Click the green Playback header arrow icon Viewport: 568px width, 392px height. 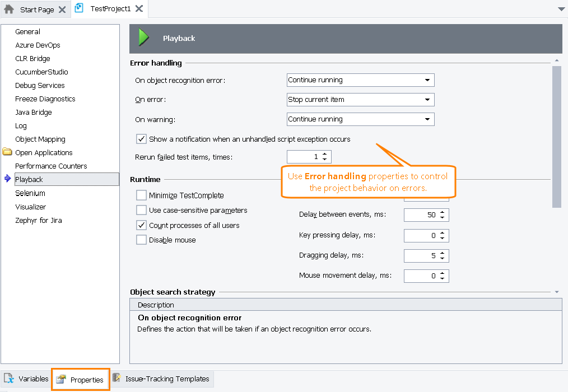point(144,38)
